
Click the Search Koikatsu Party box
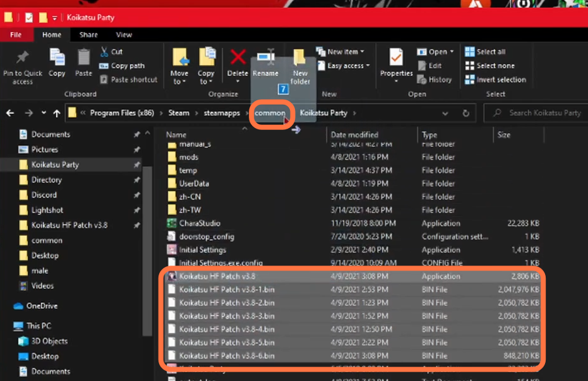tap(537, 113)
